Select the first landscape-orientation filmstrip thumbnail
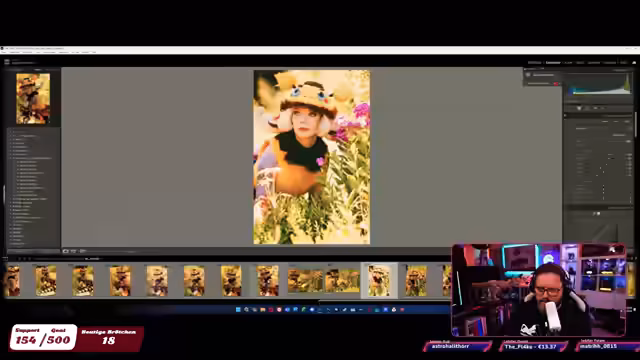640x360 pixels. pos(305,281)
